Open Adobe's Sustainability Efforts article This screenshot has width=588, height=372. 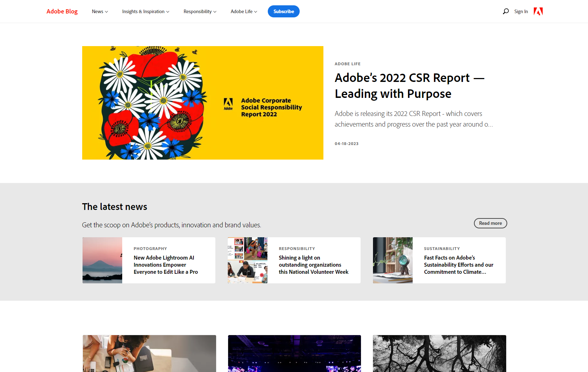pyautogui.click(x=459, y=265)
